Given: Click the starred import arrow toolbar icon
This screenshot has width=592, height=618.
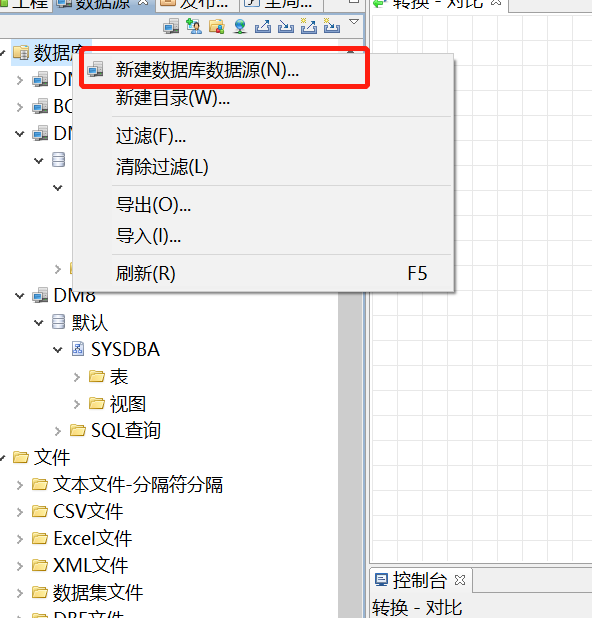Looking at the screenshot, I should tap(331, 26).
